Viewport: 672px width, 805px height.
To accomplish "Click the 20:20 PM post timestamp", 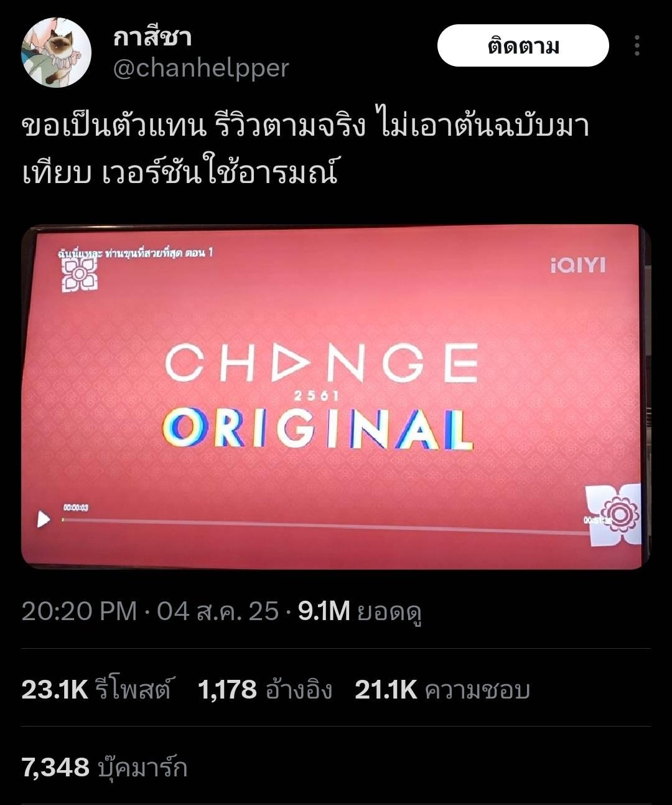I will 78,611.
